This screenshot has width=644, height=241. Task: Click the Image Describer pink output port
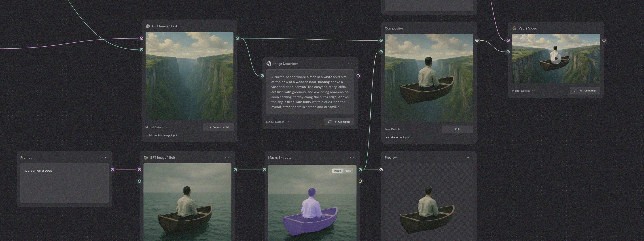coord(358,76)
